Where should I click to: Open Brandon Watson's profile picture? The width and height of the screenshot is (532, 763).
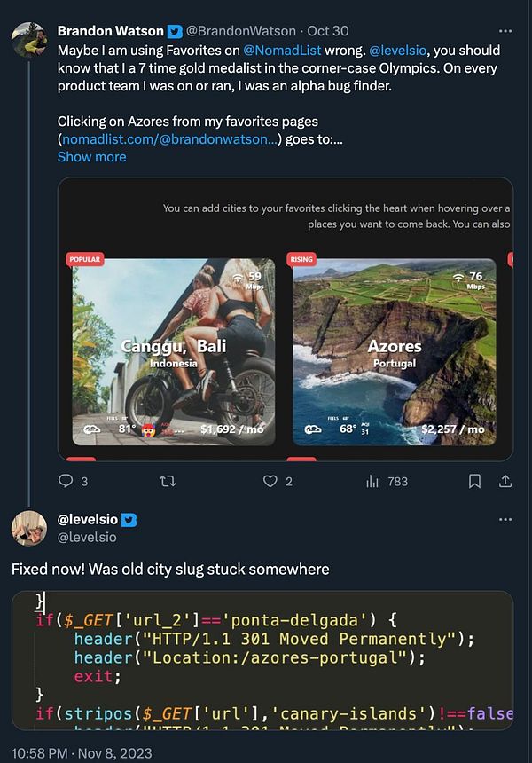28,40
